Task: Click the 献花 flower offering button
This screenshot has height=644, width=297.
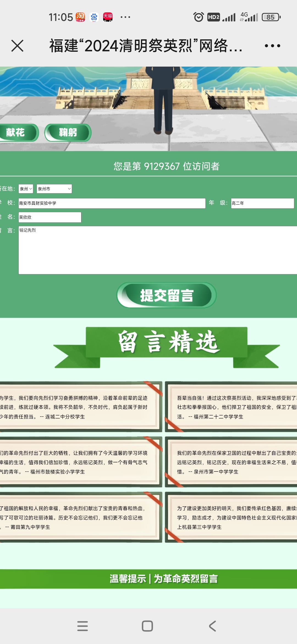Action: [x=17, y=133]
